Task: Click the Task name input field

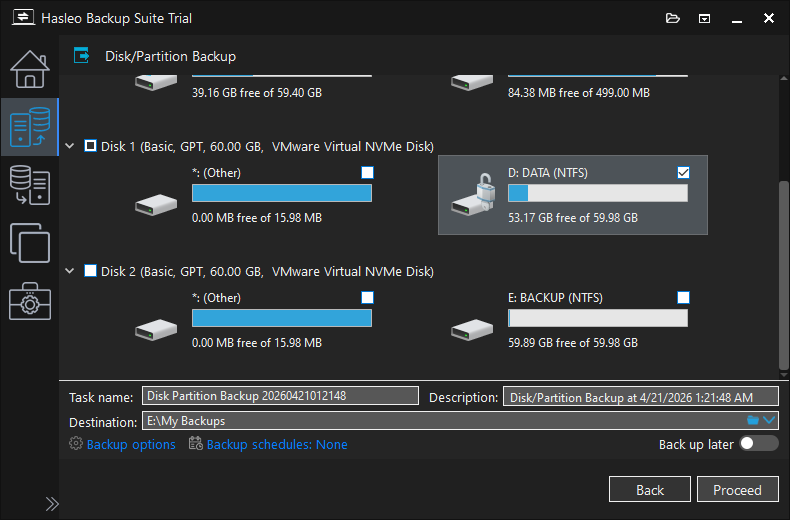Action: [x=280, y=396]
